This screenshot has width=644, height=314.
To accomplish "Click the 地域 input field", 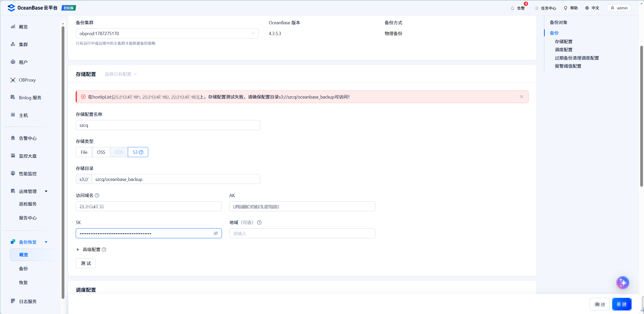I will (302, 233).
